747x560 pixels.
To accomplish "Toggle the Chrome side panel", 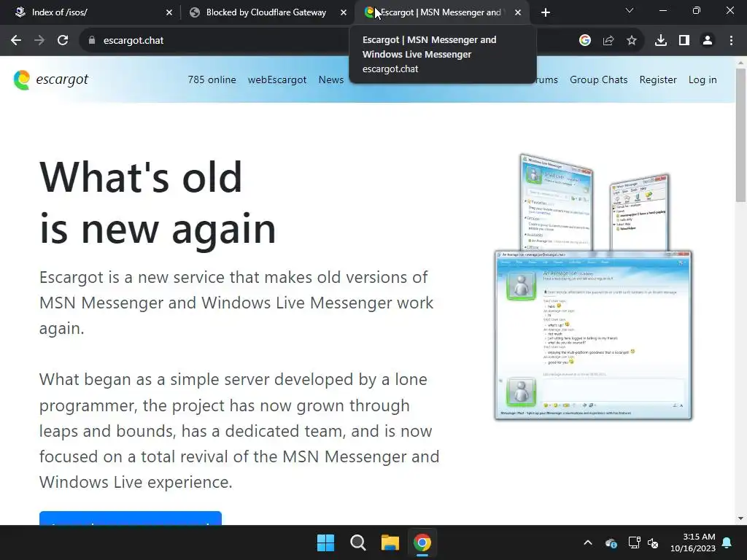I will [x=684, y=41].
